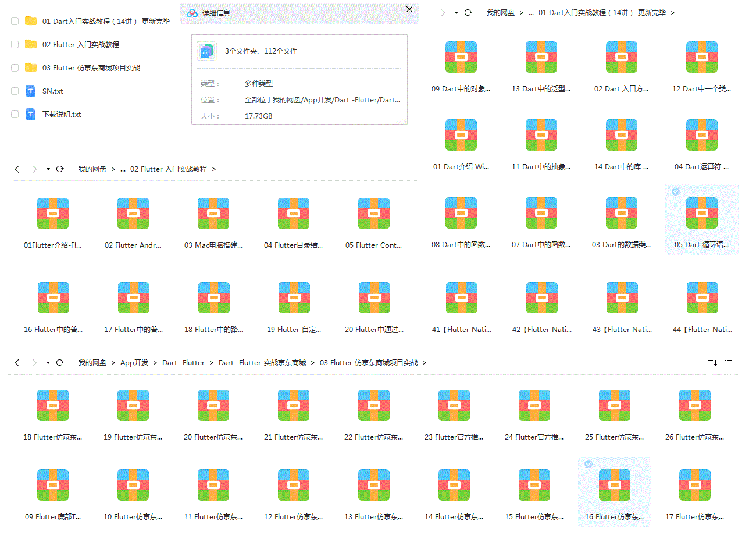756x535 pixels.
Task: Select archive 13 Dart中的泛型
Action: pyautogui.click(x=541, y=57)
